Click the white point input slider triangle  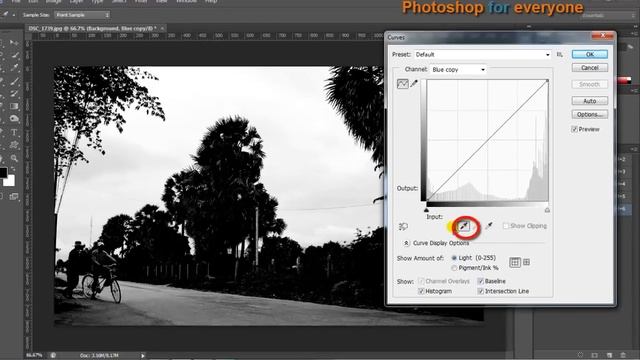click(x=547, y=210)
